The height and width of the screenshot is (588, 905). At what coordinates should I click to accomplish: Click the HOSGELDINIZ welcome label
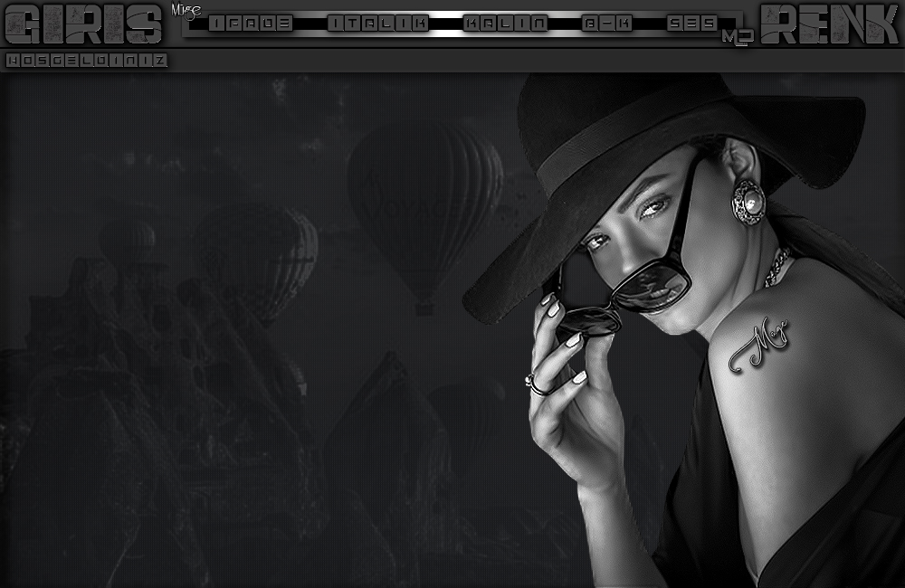click(87, 61)
